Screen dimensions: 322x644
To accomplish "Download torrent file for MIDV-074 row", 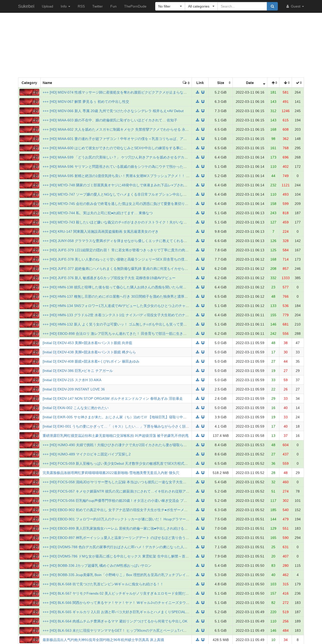I will click(x=197, y=92).
